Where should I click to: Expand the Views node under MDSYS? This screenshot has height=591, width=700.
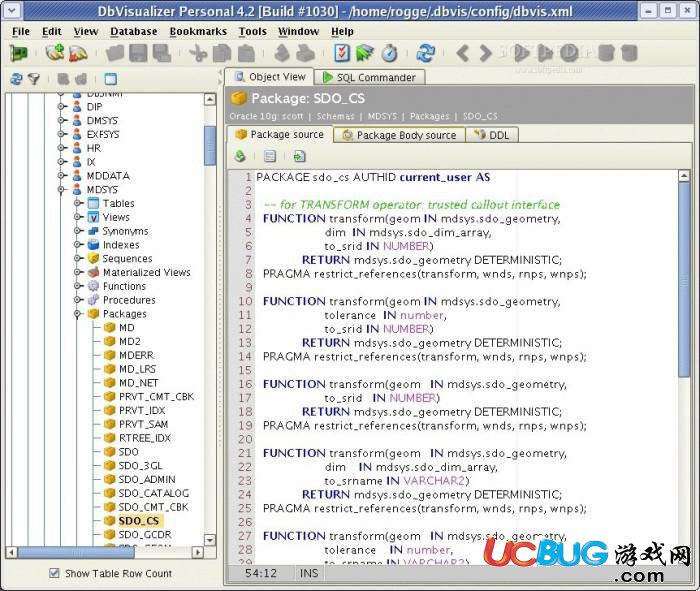tap(77, 217)
